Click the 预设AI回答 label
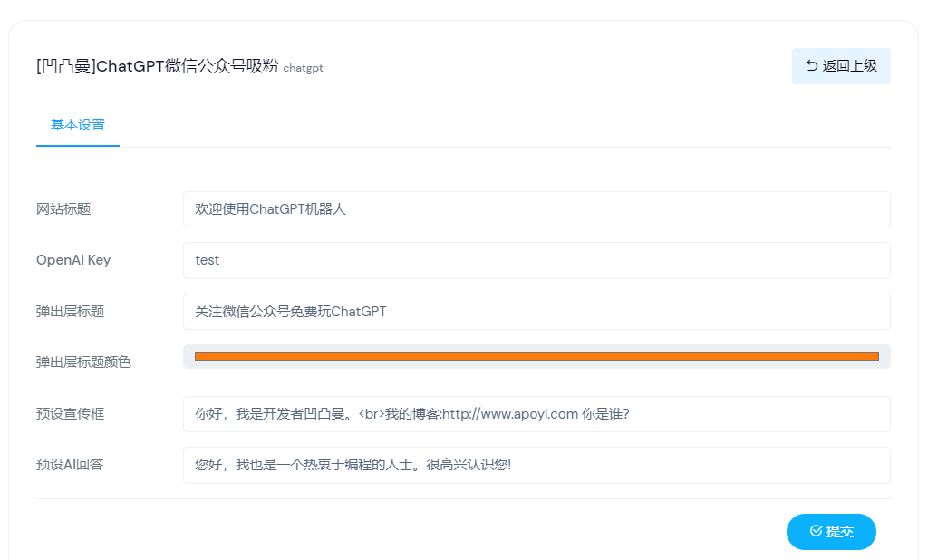 pos(67,465)
